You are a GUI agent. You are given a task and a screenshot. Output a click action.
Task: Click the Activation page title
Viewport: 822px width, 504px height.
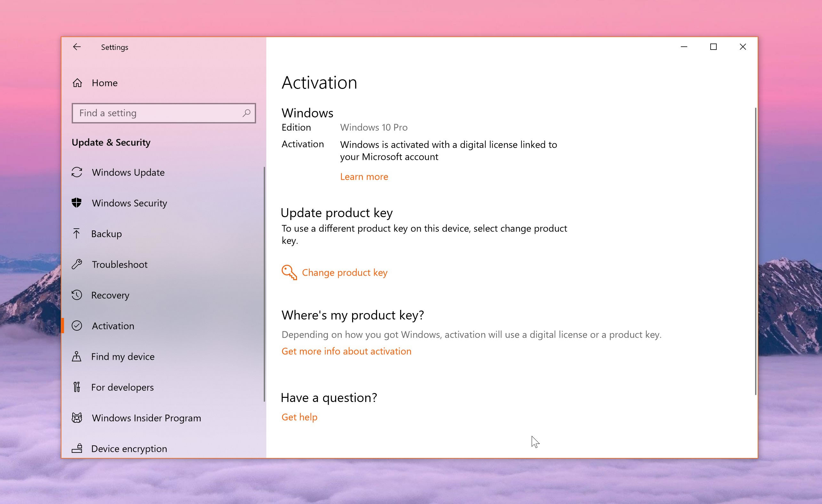coord(319,83)
